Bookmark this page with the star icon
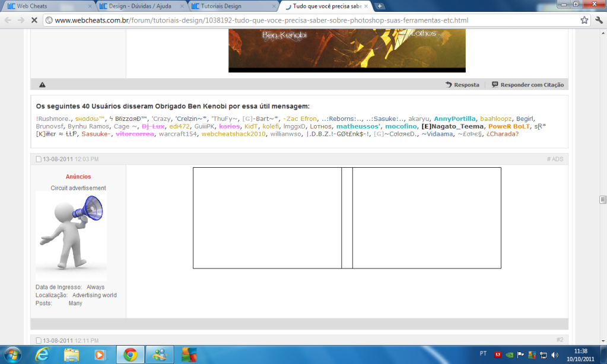 (584, 20)
